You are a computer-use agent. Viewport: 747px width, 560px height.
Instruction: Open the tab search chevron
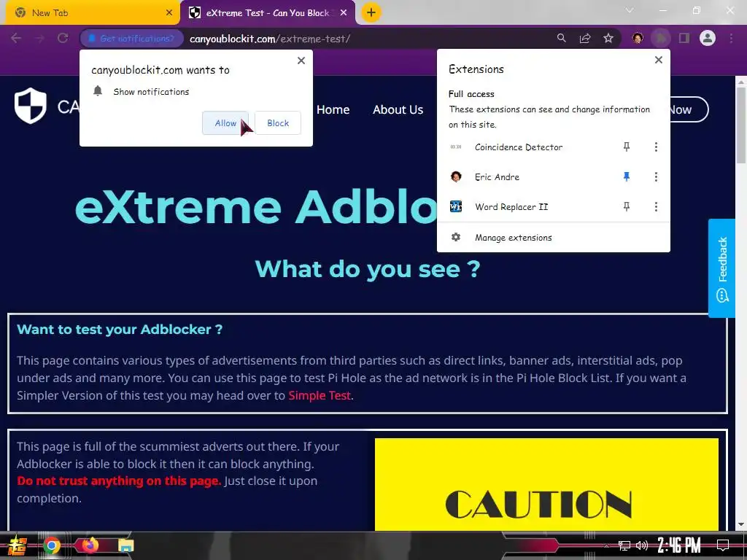click(x=630, y=10)
